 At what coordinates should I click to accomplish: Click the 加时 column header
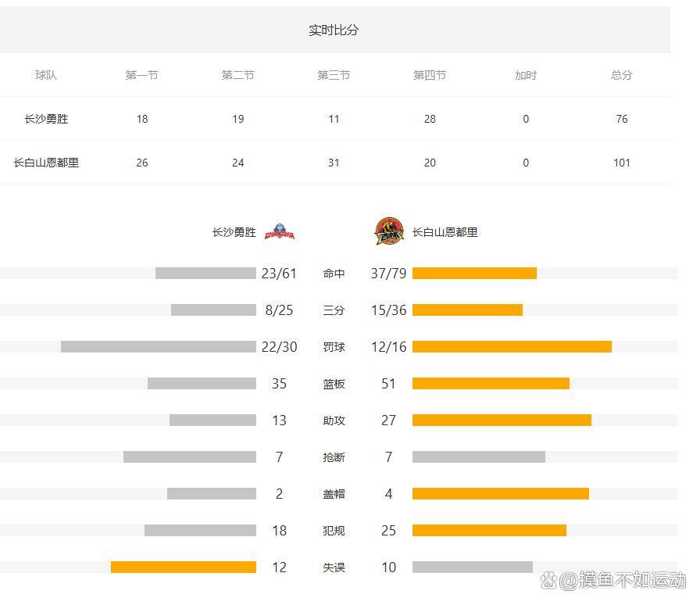click(526, 75)
